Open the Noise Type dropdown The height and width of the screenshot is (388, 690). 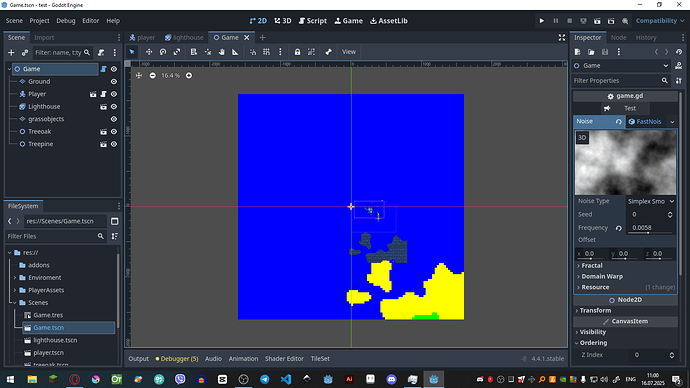[x=651, y=201]
